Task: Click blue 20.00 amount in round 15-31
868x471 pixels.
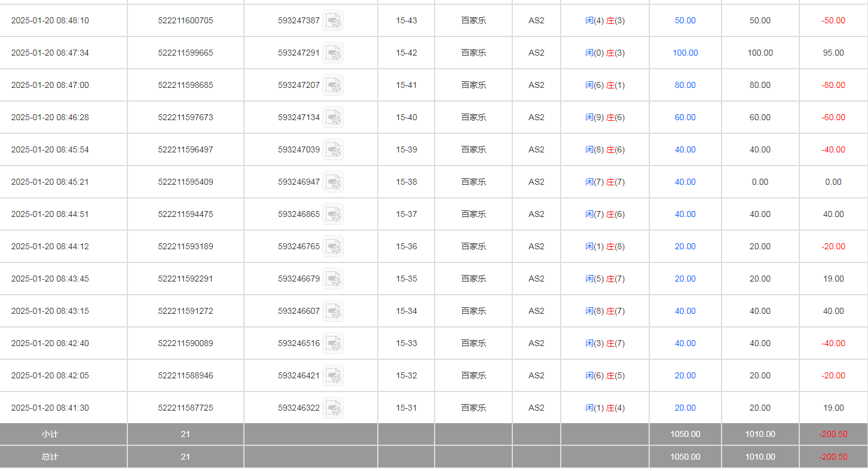Action: [x=685, y=408]
